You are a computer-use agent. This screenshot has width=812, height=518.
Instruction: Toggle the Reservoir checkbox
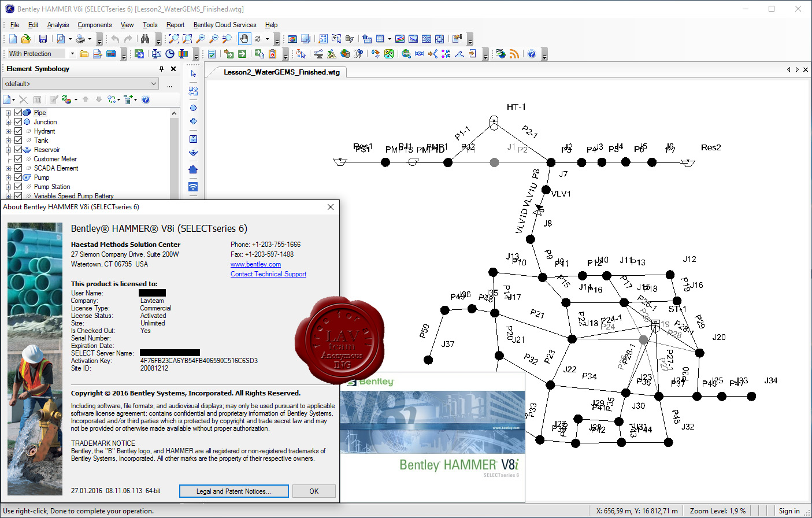coord(18,150)
